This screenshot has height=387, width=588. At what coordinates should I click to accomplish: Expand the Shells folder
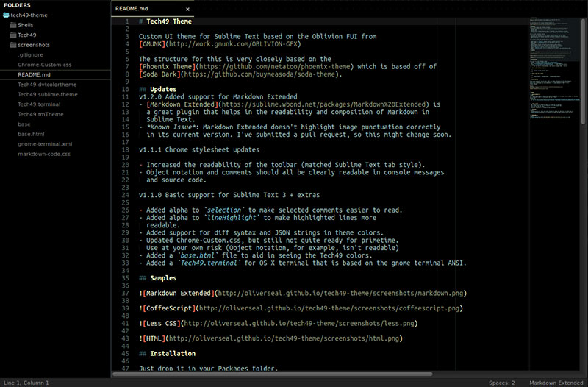click(x=26, y=25)
